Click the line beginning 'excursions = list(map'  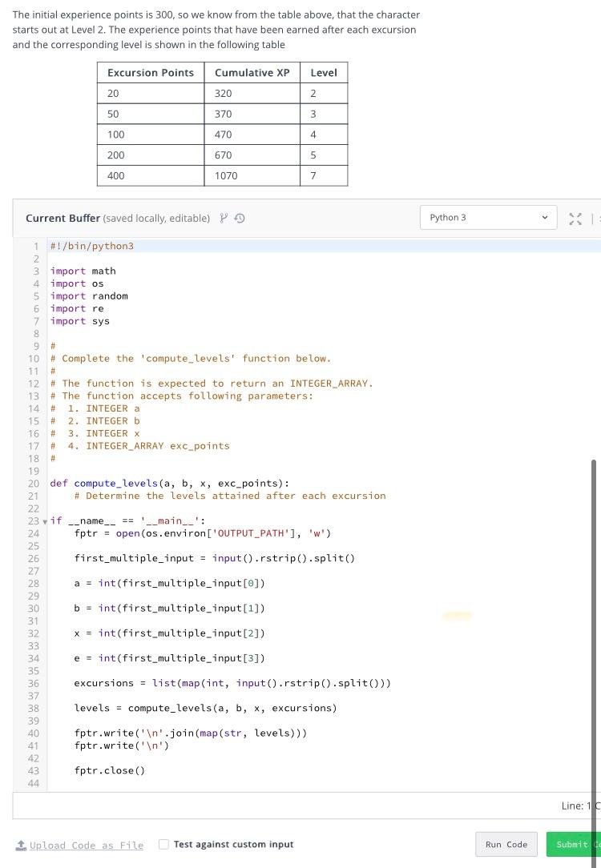232,683
